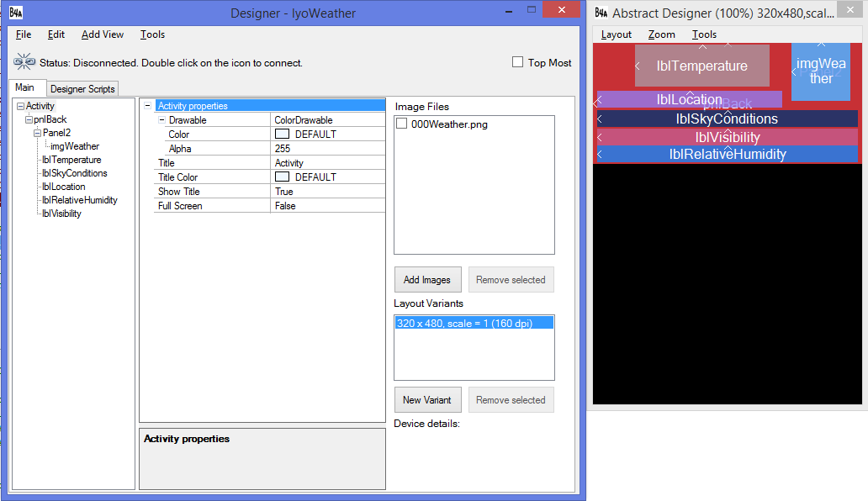Select lblRelativeHumidity in the views tree
This screenshot has height=501, width=868.
point(80,199)
